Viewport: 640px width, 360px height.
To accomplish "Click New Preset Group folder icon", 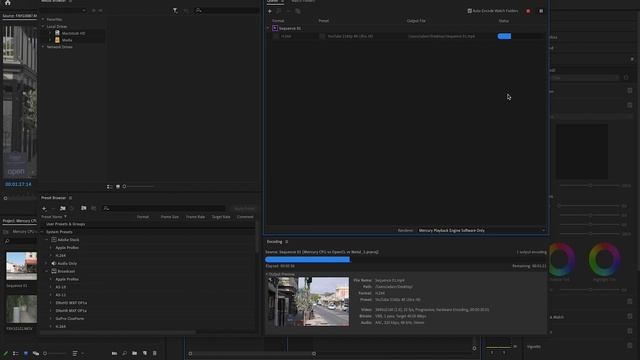I will pyautogui.click(x=62, y=209).
